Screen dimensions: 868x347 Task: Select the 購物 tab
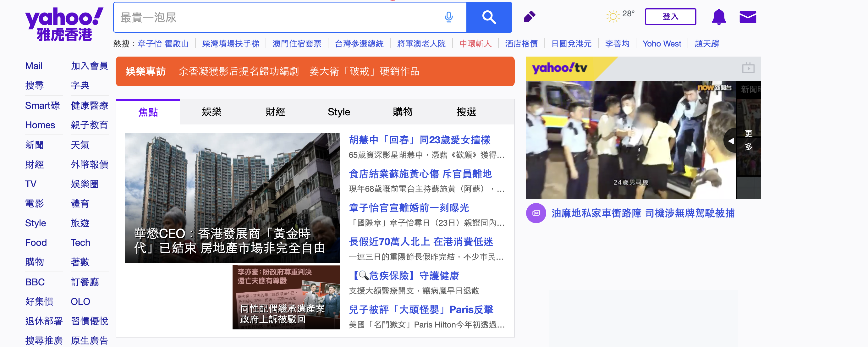[x=402, y=112]
